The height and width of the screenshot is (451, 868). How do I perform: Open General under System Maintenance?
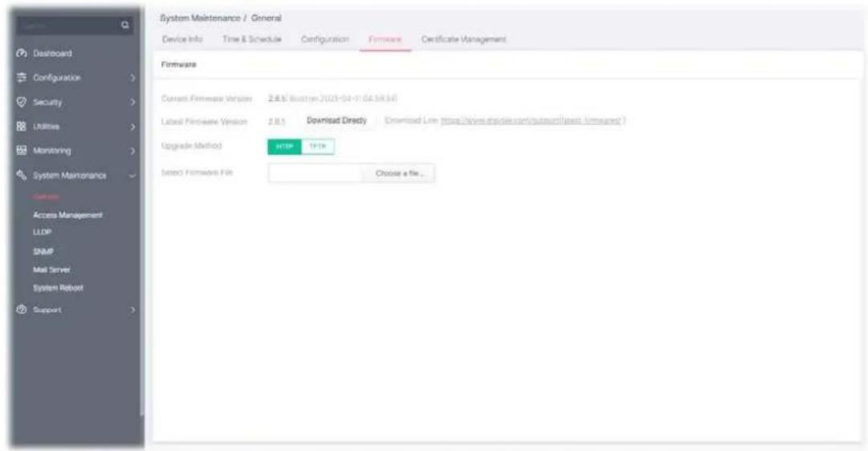coord(46,197)
